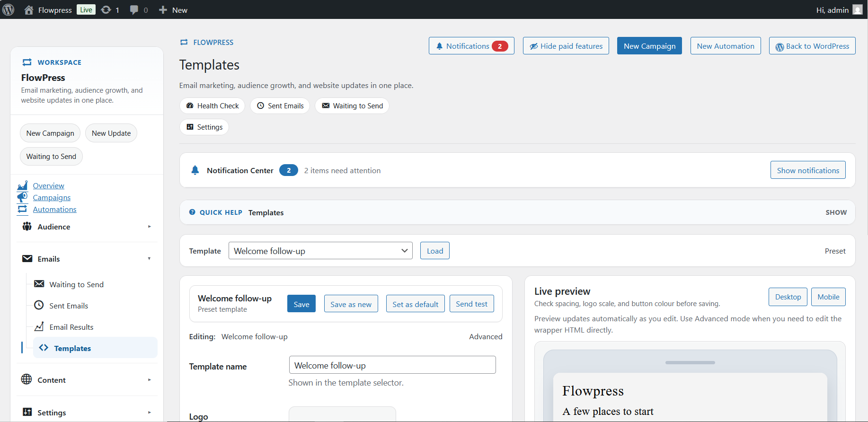Click Send test

click(471, 304)
